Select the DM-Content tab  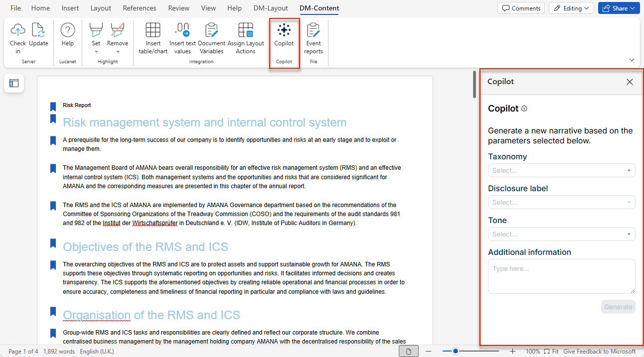tap(319, 8)
